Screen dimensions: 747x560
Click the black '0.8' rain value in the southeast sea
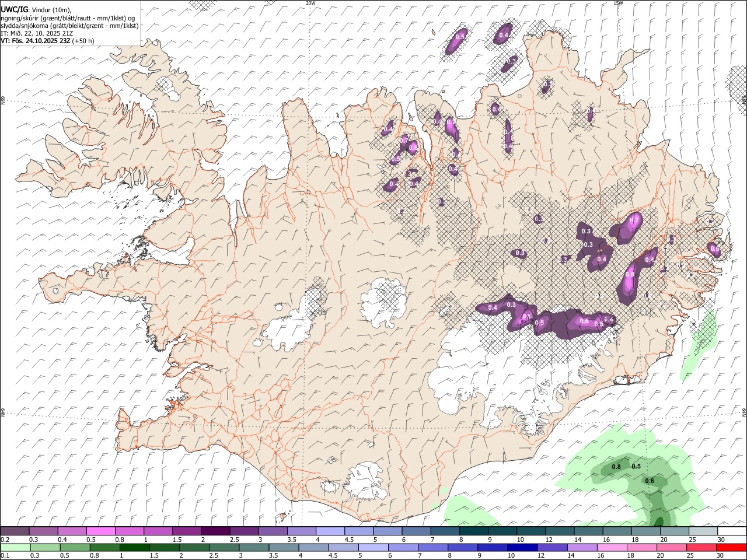click(616, 467)
